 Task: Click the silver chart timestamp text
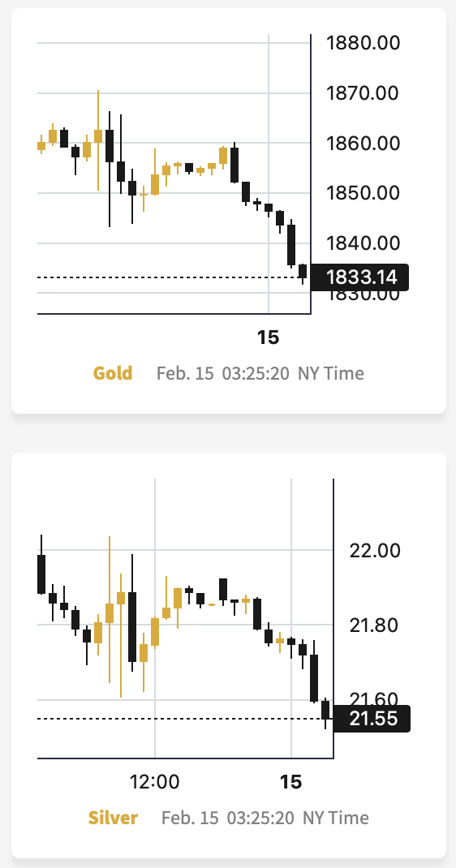coord(265,818)
